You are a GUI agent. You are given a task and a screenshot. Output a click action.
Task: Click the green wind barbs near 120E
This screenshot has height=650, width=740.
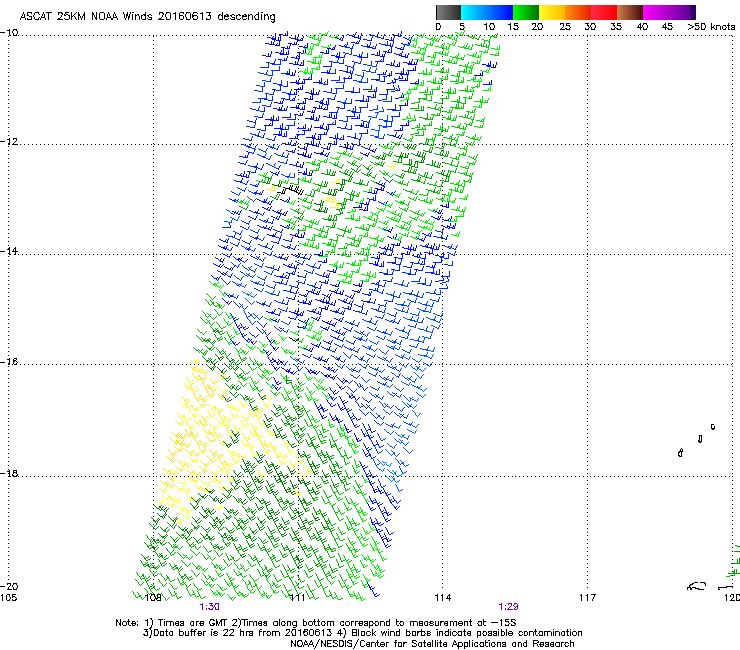click(x=734, y=562)
